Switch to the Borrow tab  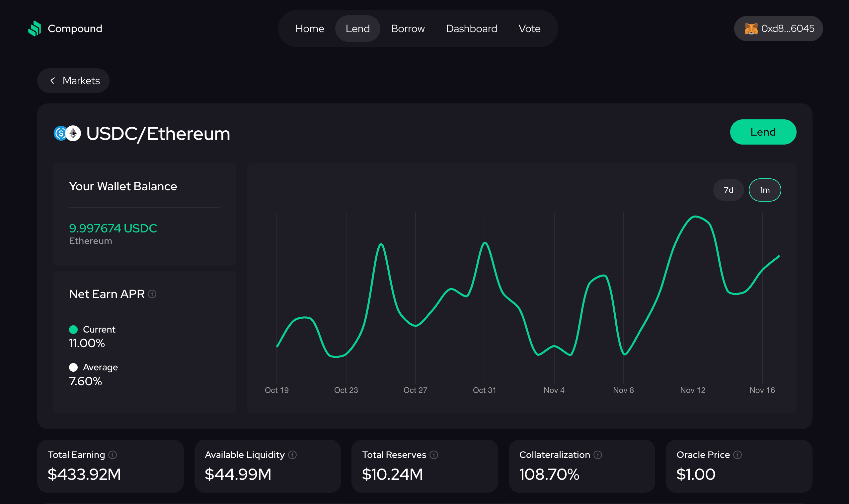408,29
